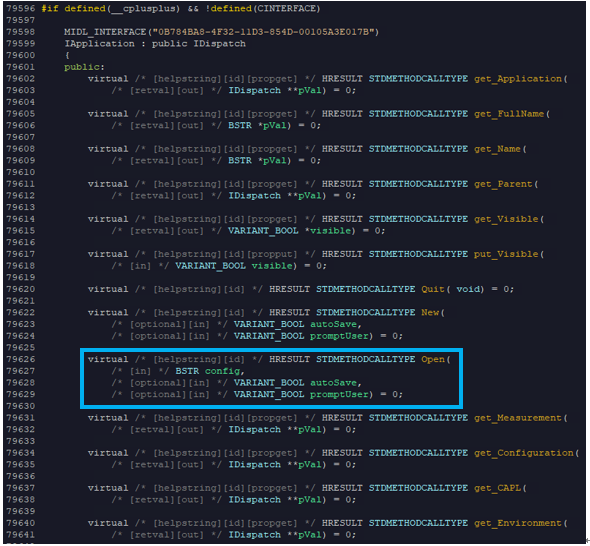
Task: Click line number 79596
Action: [20, 8]
